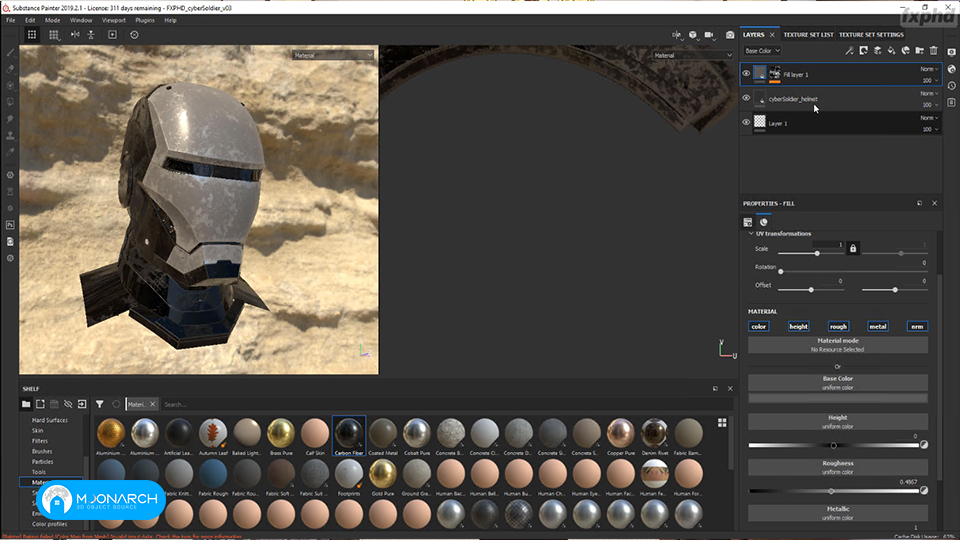Select the Paint brush tool
Viewport: 960px width, 540px height.
click(10, 53)
